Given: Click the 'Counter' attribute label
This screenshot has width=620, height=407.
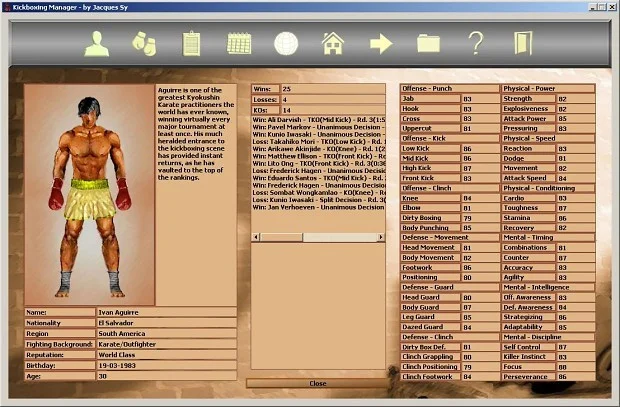Looking at the screenshot, I should pos(528,257).
